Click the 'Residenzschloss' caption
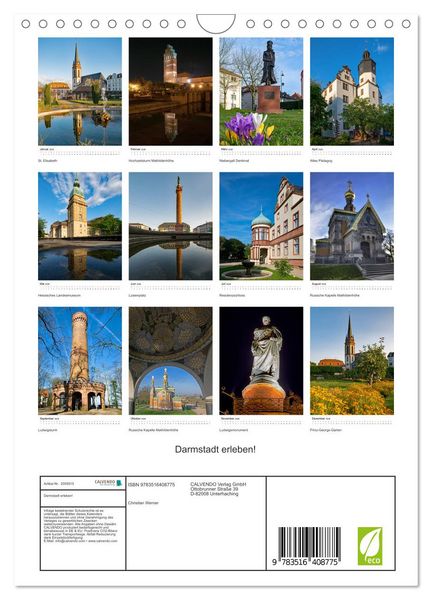Image resolution: width=432 pixels, height=600 pixels. pyautogui.click(x=232, y=295)
